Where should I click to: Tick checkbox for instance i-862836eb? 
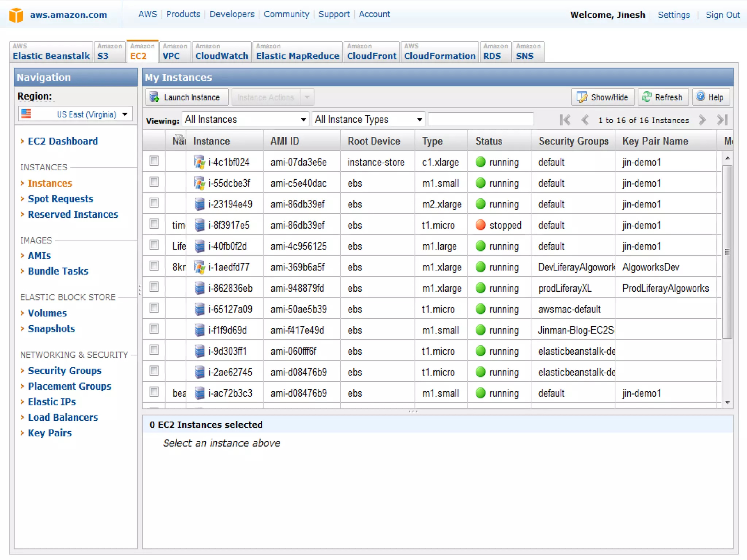pos(154,287)
